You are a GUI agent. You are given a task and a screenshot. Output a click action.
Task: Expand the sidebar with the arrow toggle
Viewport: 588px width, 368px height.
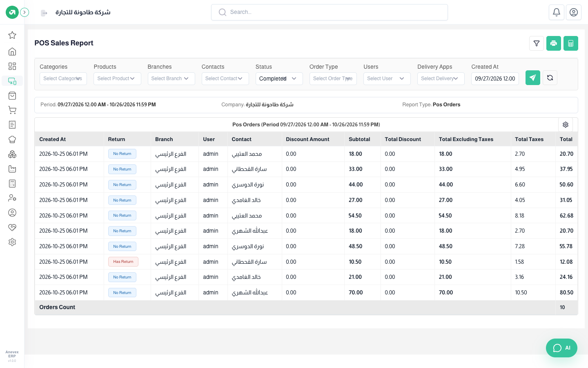pos(24,12)
